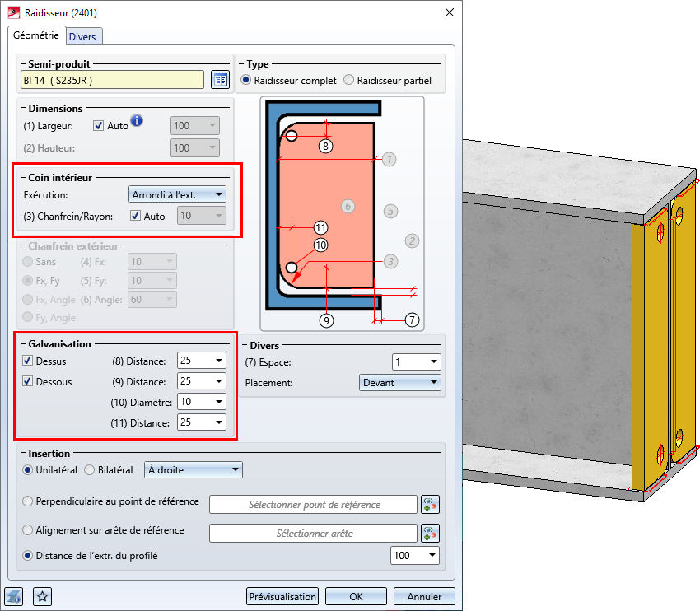Click the profile info icon at bottom-left
This screenshot has width=700, height=611.
14,596
